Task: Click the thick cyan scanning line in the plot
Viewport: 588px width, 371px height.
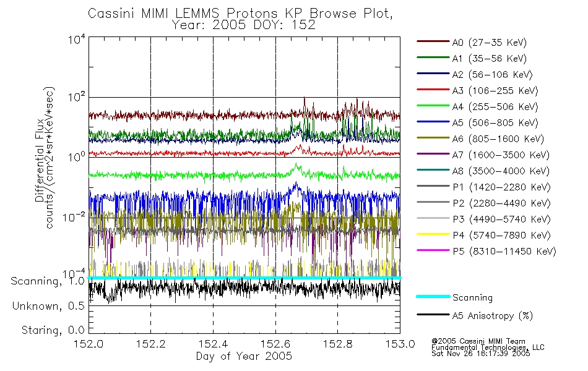Action: pyautogui.click(x=244, y=278)
